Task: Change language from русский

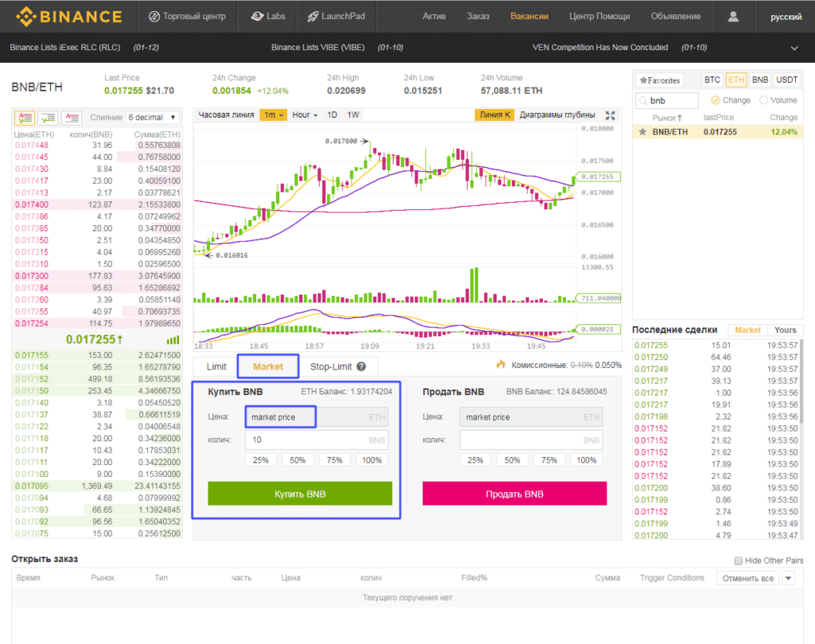Action: 786,17
